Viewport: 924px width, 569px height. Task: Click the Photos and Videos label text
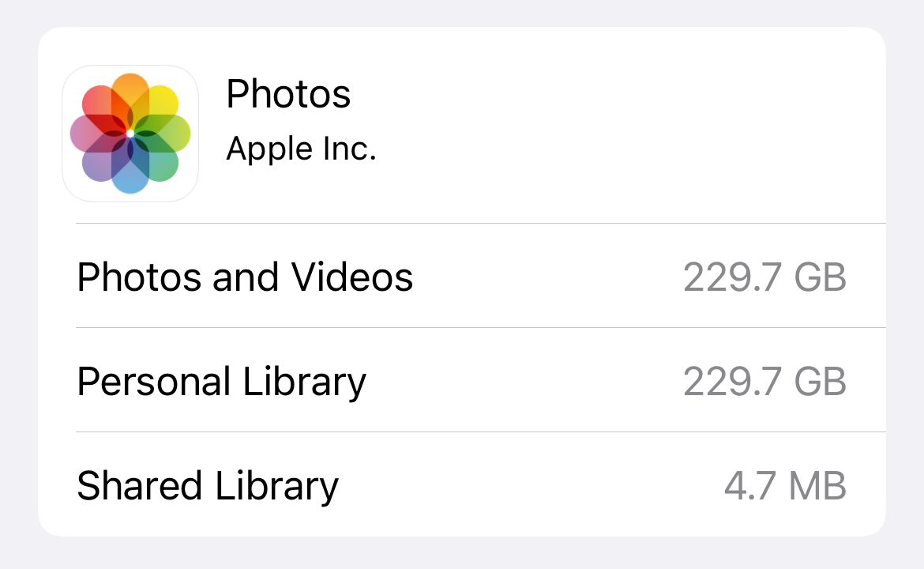click(x=243, y=276)
